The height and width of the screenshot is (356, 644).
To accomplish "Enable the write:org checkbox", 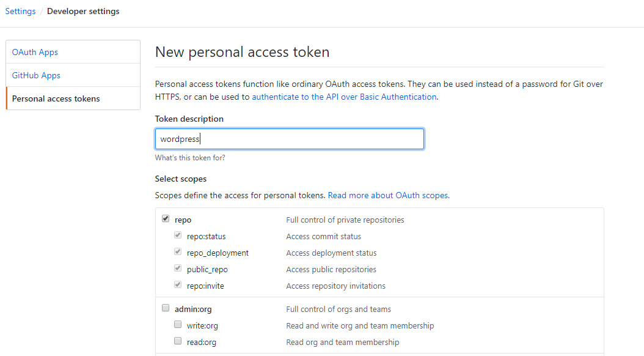I will (x=178, y=325).
